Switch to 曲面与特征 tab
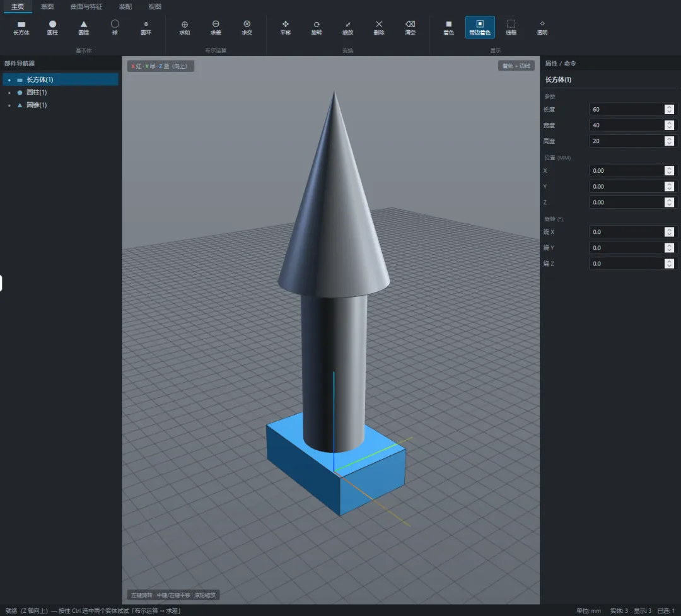 pyautogui.click(x=86, y=6)
